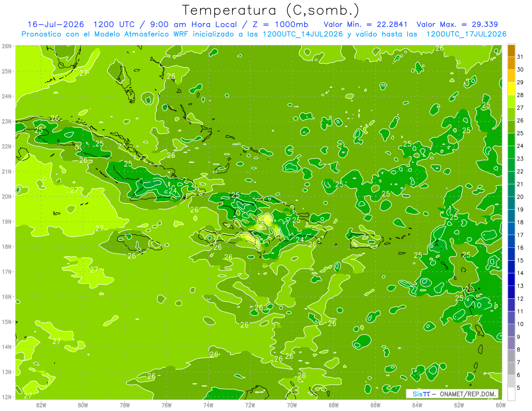Pick the gray swatch between 6 and 7
The image size is (532, 411).
pyautogui.click(x=511, y=368)
